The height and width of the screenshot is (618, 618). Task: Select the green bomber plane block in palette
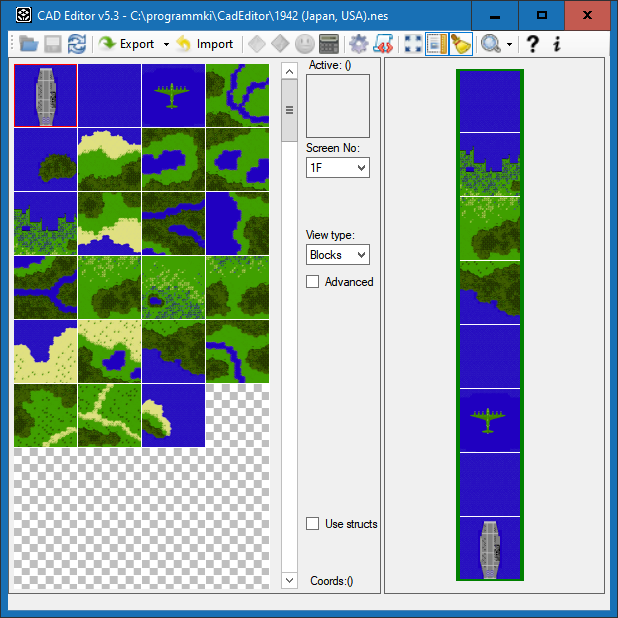click(x=173, y=95)
